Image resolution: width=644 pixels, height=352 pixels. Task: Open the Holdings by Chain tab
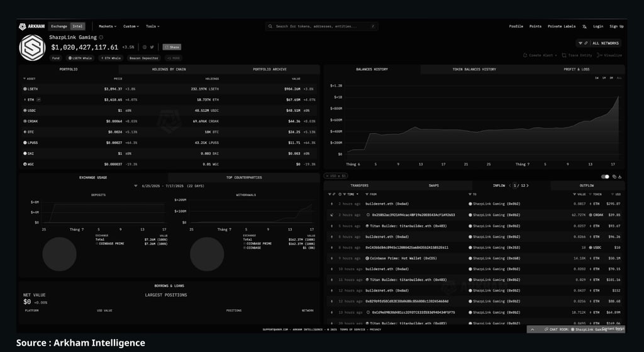point(169,69)
